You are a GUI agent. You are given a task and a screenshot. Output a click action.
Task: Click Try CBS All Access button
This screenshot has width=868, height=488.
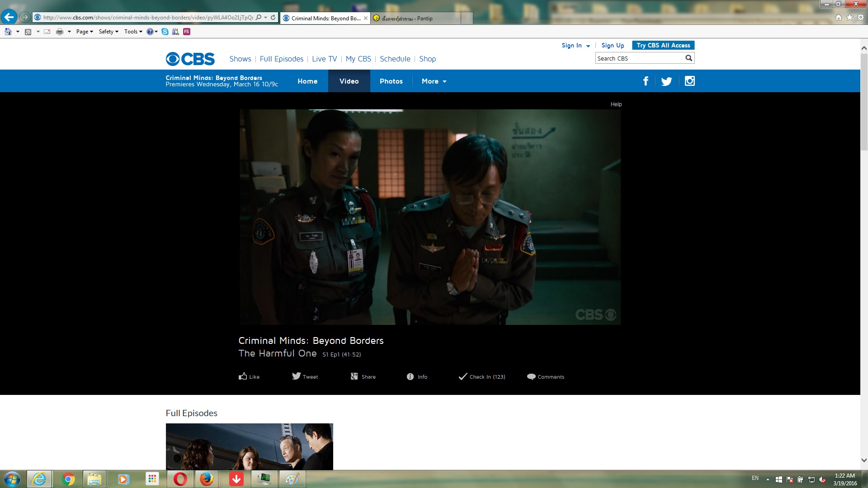663,45
